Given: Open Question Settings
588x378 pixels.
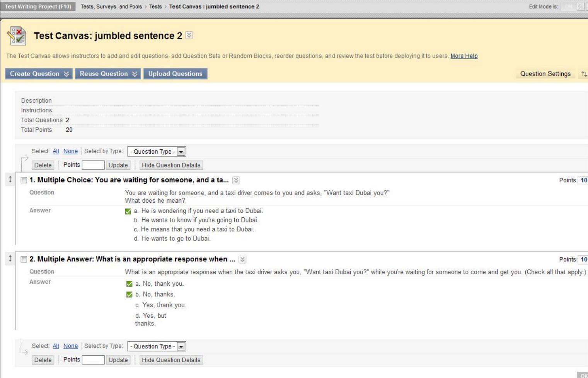Looking at the screenshot, I should (545, 74).
